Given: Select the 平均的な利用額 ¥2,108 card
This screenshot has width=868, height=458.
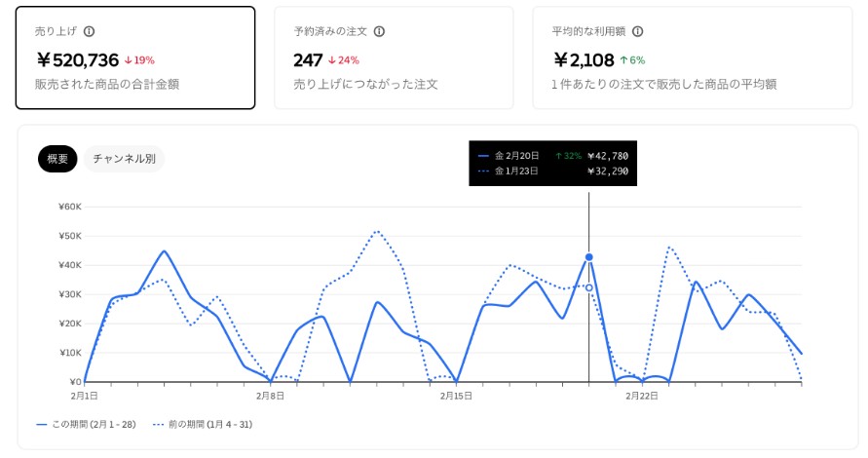Looking at the screenshot, I should click(x=693, y=57).
